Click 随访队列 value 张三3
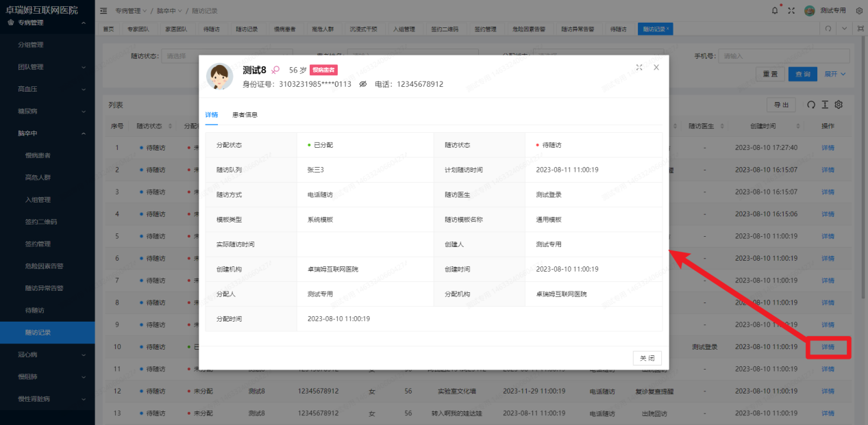This screenshot has height=425, width=868. [x=315, y=170]
